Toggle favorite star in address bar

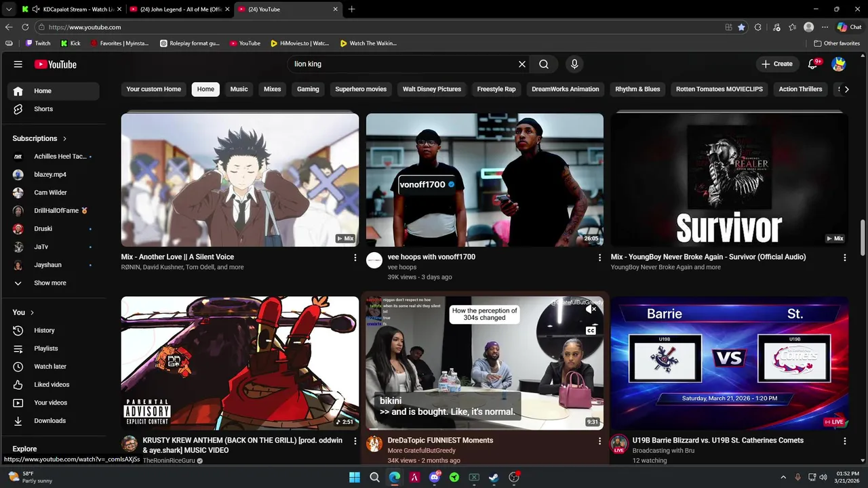pos(741,27)
